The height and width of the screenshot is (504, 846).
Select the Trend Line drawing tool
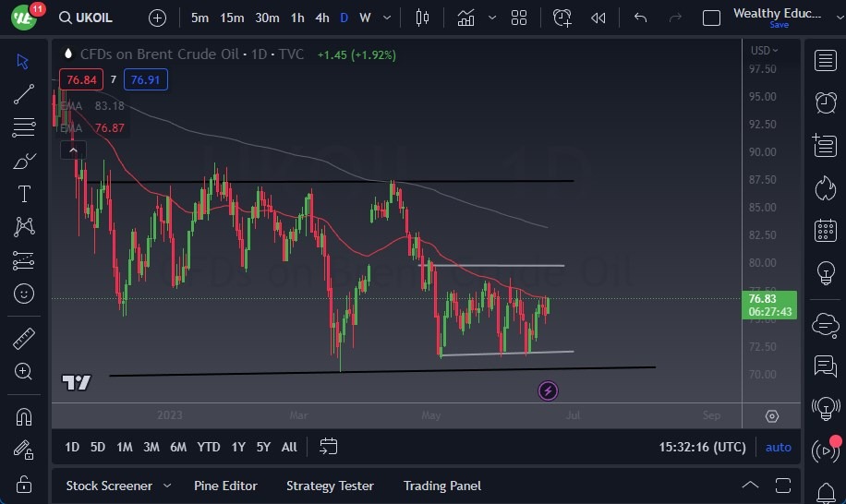coord(24,93)
